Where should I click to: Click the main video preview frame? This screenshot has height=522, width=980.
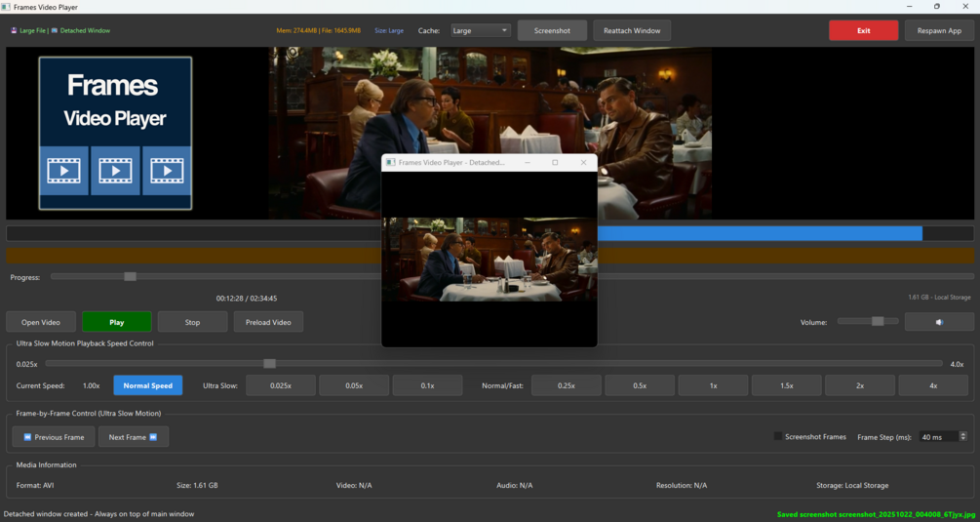point(490,133)
